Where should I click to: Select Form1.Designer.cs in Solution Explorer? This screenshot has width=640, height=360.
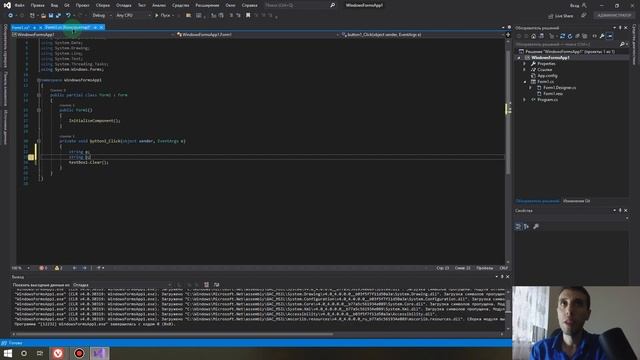[x=559, y=88]
